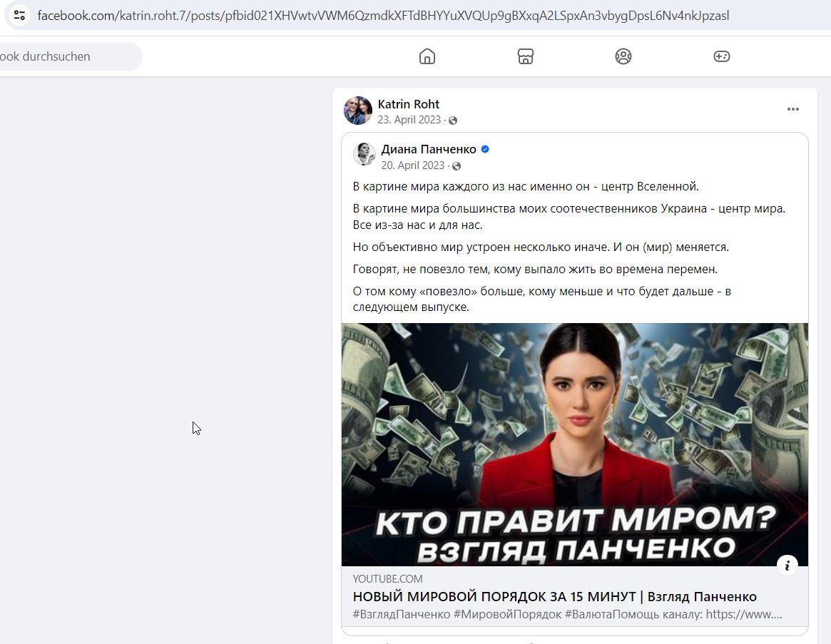The width and height of the screenshot is (831, 644).
Task: Click the browser address bar URL
Action: [383, 16]
